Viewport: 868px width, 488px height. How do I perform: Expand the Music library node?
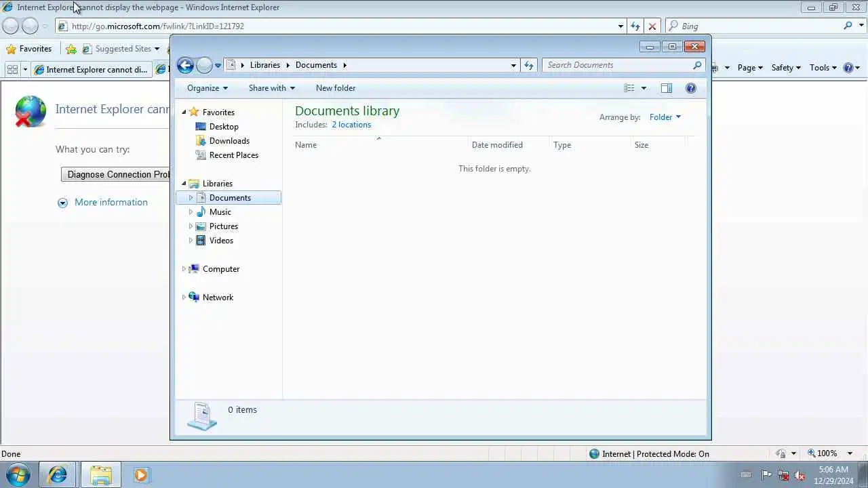[x=191, y=212]
